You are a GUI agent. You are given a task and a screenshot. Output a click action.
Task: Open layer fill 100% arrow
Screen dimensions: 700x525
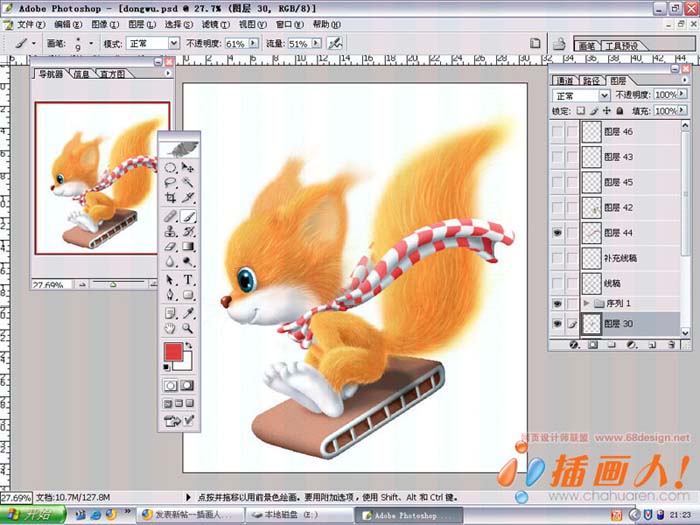tap(682, 110)
